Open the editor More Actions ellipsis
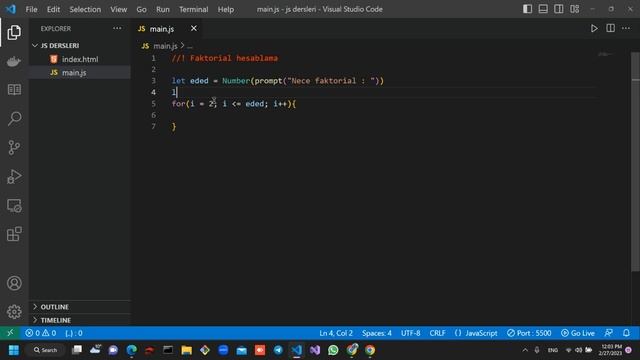This screenshot has width=640, height=360. 626,29
